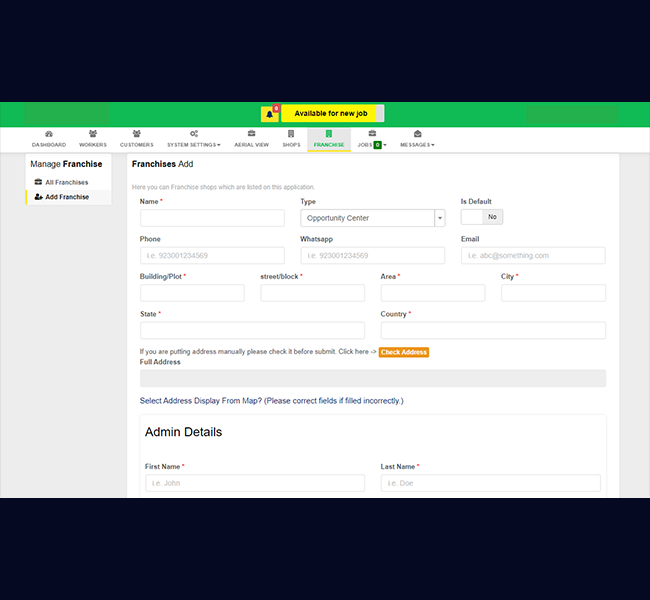This screenshot has width=650, height=600.
Task: Open the Dashboard icon in navbar
Action: tap(49, 133)
